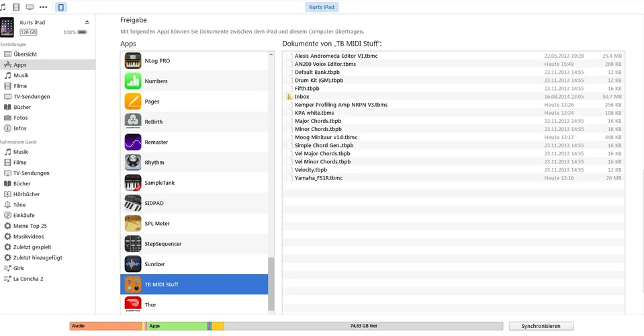Open Töne in the sidebar

point(48,204)
